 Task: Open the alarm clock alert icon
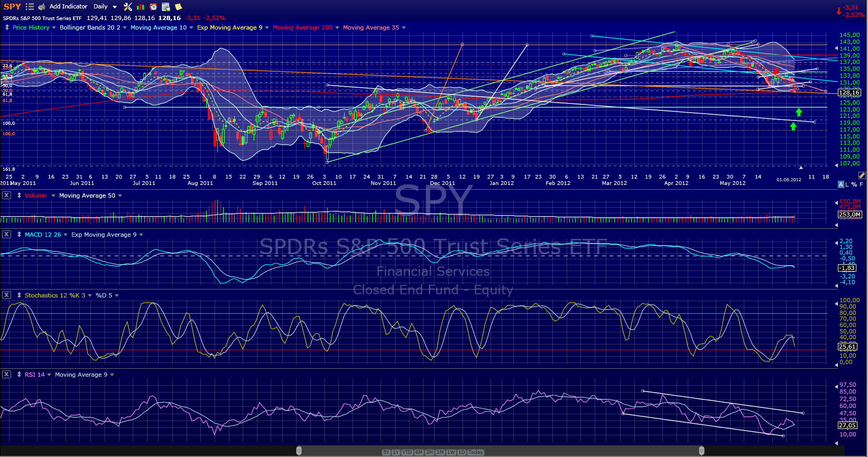(x=153, y=7)
